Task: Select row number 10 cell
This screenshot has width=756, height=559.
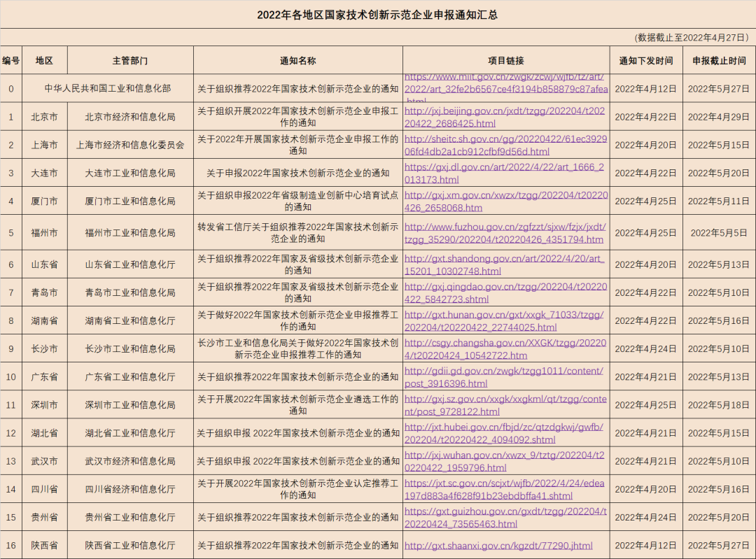Action: 11,376
